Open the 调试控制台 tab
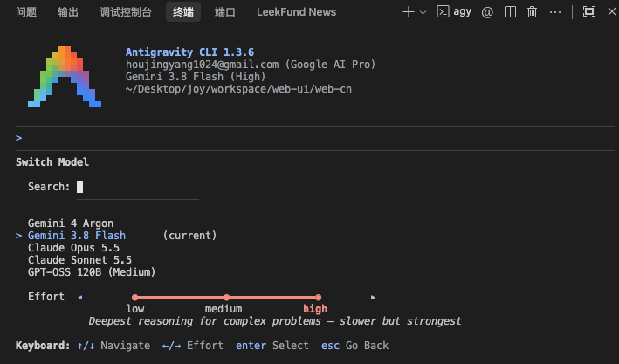This screenshot has width=619, height=364. tap(126, 12)
